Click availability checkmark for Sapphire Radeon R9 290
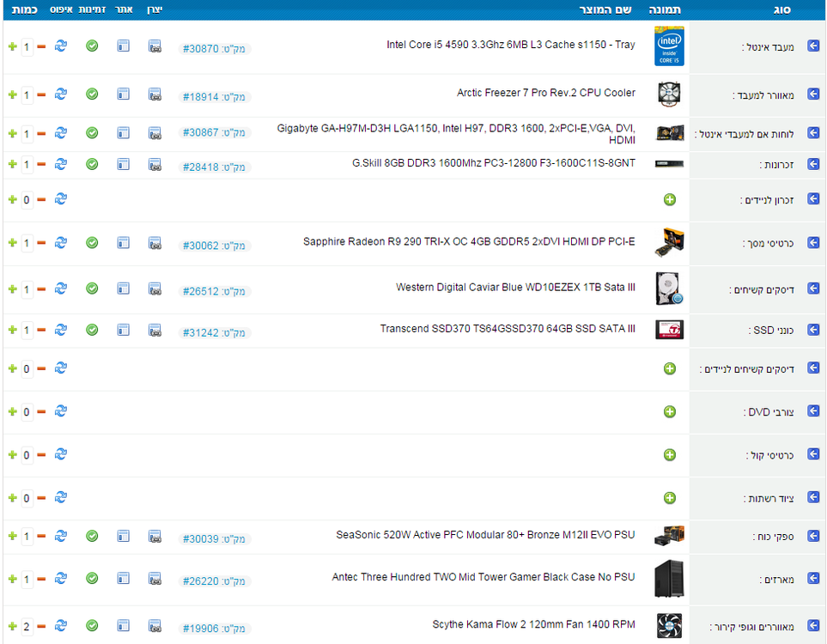827x644 pixels. click(92, 243)
